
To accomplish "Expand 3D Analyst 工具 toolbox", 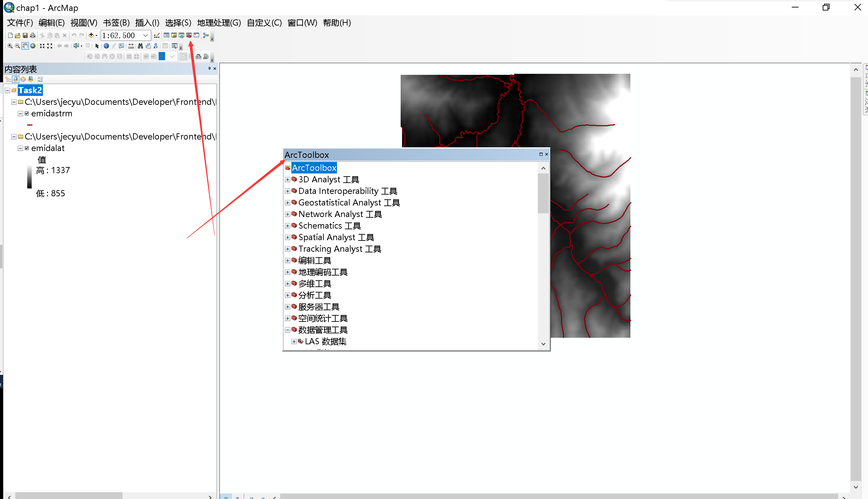I will [287, 180].
